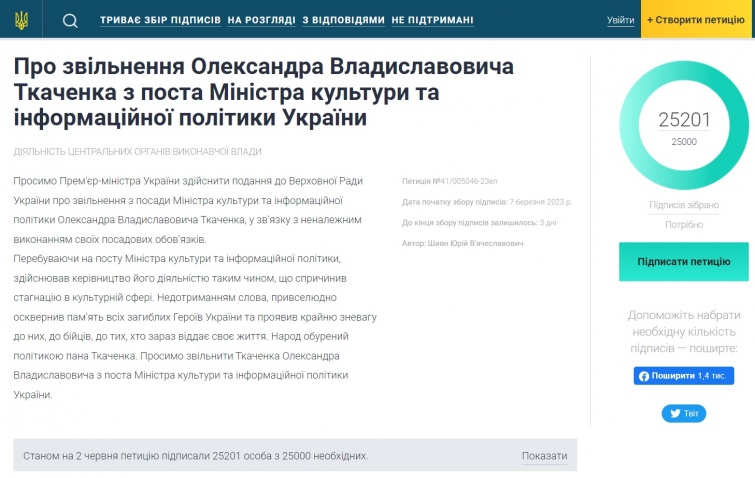Open the category 'Діяльність центральних органів виконавчої влади'

[x=138, y=151]
